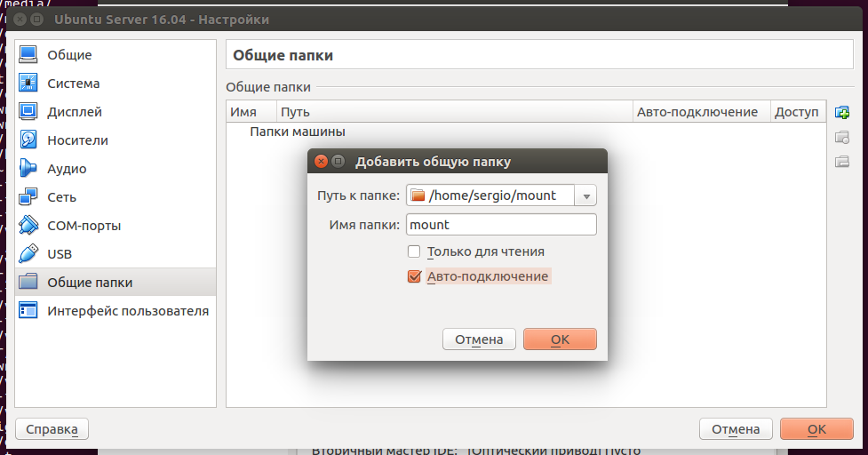
Task: Click the Система chip icon in sidebar
Action: click(28, 83)
